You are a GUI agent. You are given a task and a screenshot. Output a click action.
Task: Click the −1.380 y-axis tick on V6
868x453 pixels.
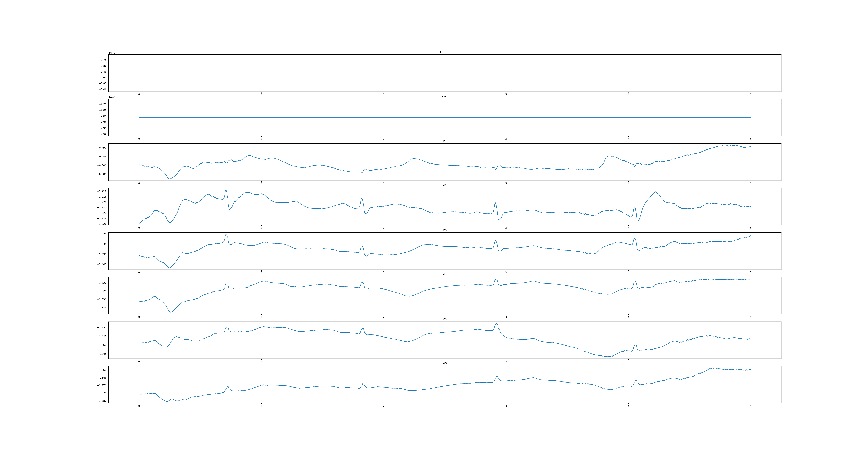[x=102, y=401]
